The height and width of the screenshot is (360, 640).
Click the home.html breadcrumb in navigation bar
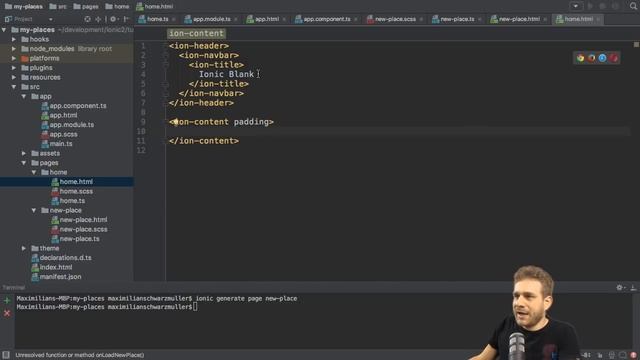point(154,6)
